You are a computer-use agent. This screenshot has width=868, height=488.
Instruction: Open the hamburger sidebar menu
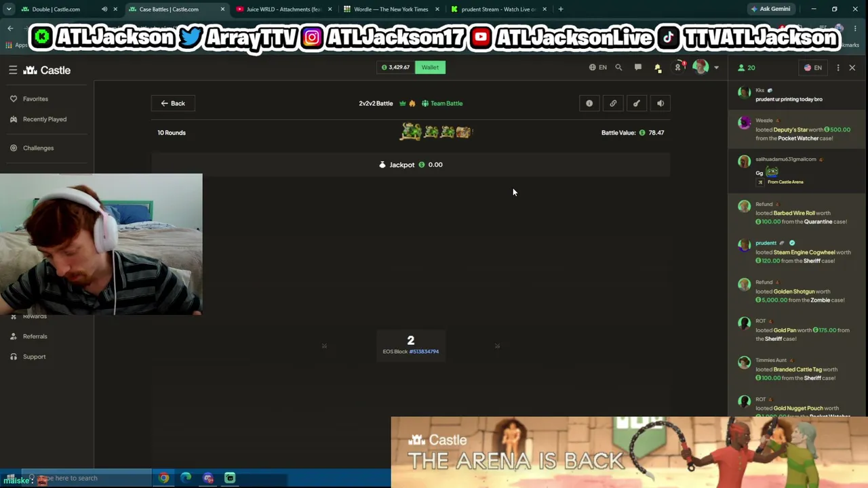pyautogui.click(x=13, y=70)
